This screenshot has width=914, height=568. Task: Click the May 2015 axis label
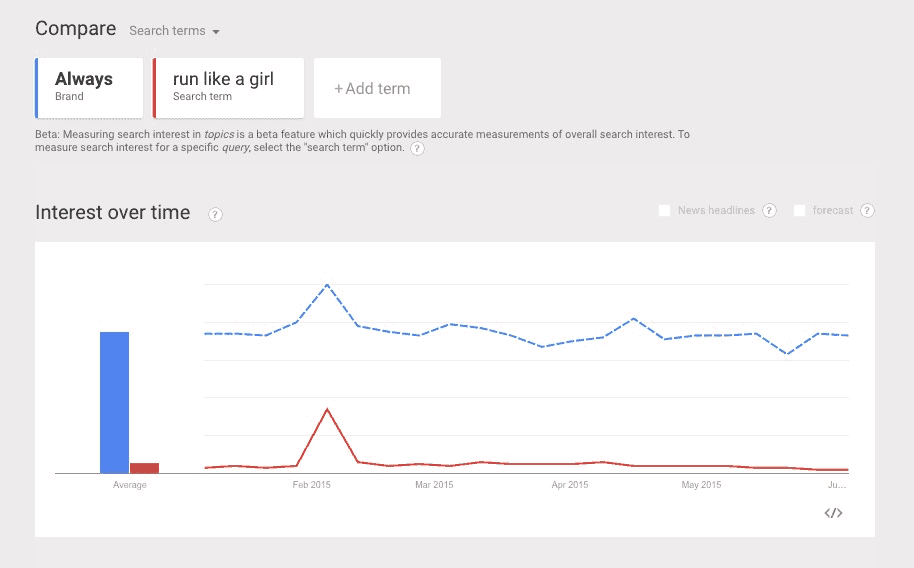[701, 485]
